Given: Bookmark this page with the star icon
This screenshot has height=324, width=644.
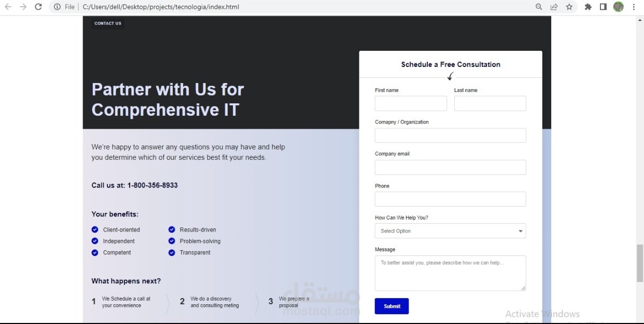Looking at the screenshot, I should [x=569, y=7].
